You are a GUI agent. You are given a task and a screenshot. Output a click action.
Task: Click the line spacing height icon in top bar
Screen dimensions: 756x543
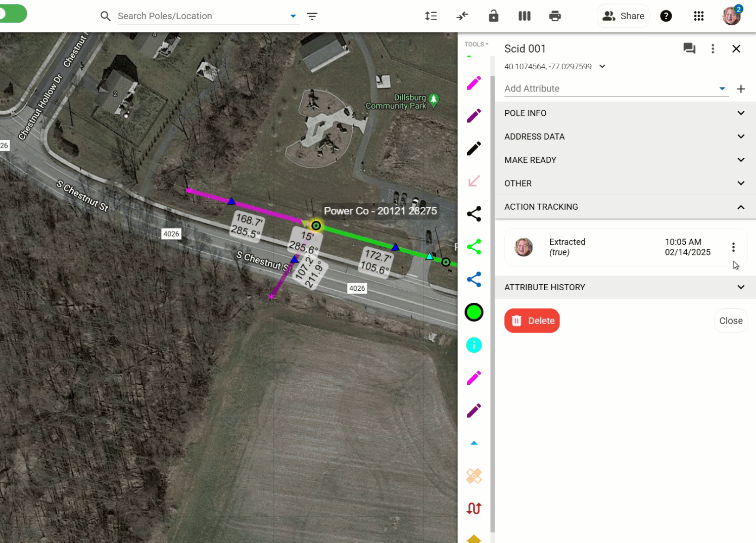pos(431,16)
